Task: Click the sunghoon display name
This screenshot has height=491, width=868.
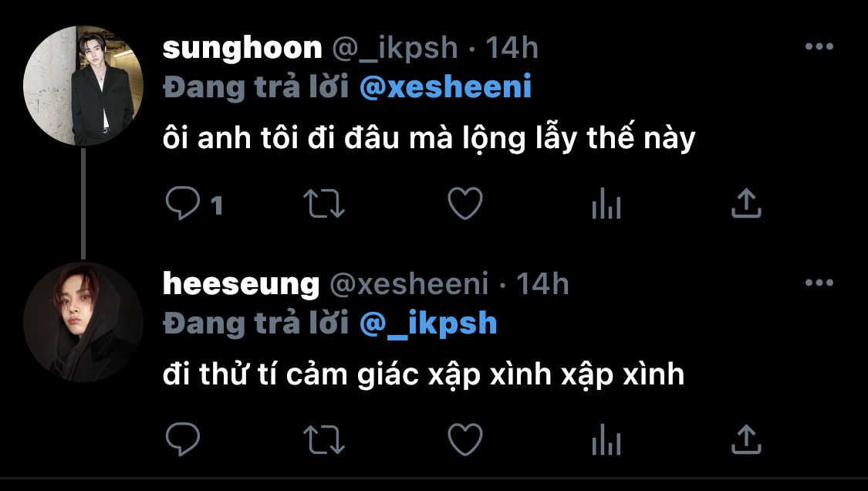Action: tap(242, 49)
